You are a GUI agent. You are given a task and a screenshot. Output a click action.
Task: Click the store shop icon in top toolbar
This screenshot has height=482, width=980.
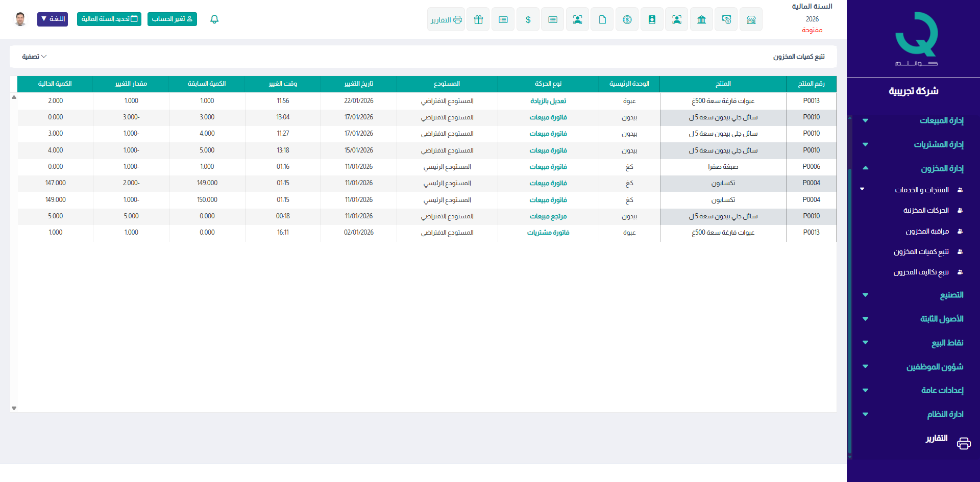[x=751, y=20]
